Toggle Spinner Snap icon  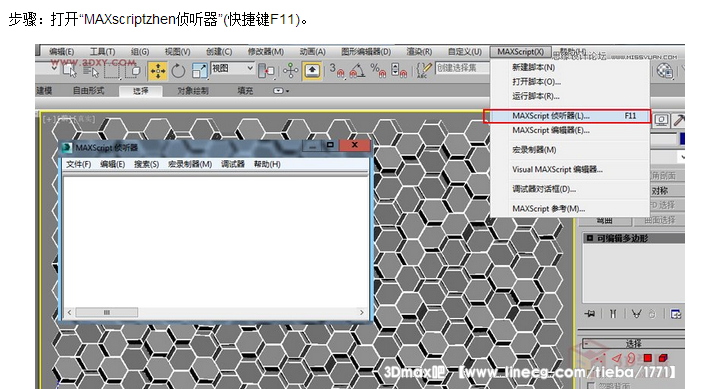point(398,71)
